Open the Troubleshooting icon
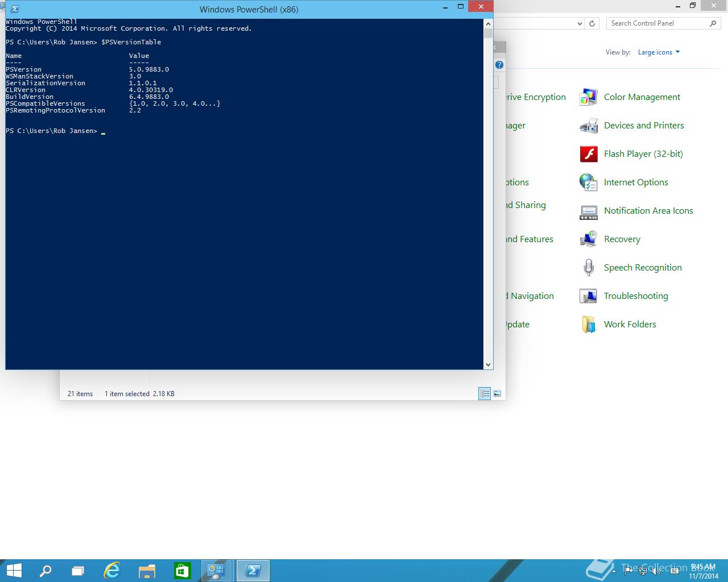The height and width of the screenshot is (582, 728). coord(588,296)
